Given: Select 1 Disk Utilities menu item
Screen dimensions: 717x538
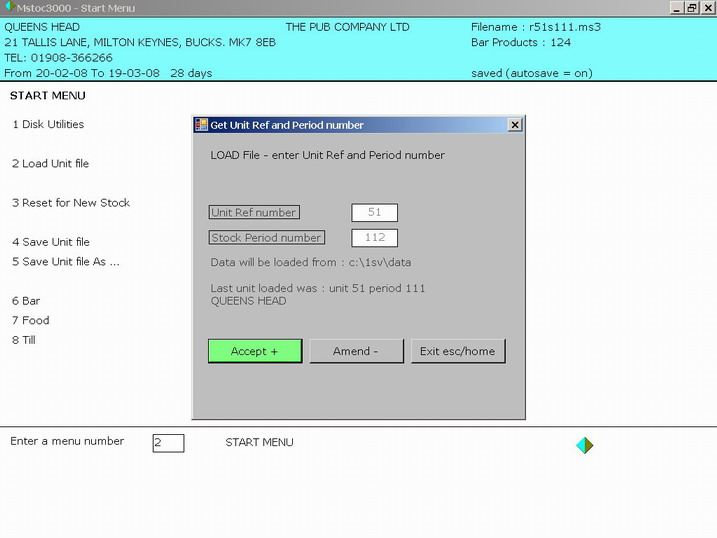Looking at the screenshot, I should point(48,125).
